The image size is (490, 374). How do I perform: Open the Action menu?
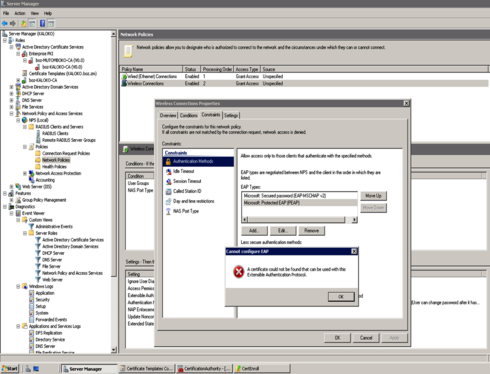(20, 13)
